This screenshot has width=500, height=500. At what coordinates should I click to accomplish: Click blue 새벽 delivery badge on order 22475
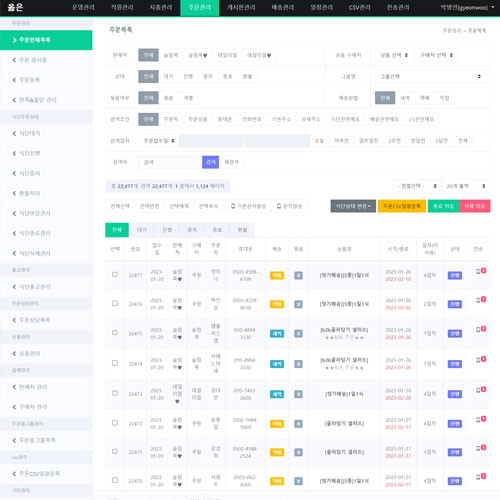[277, 334]
